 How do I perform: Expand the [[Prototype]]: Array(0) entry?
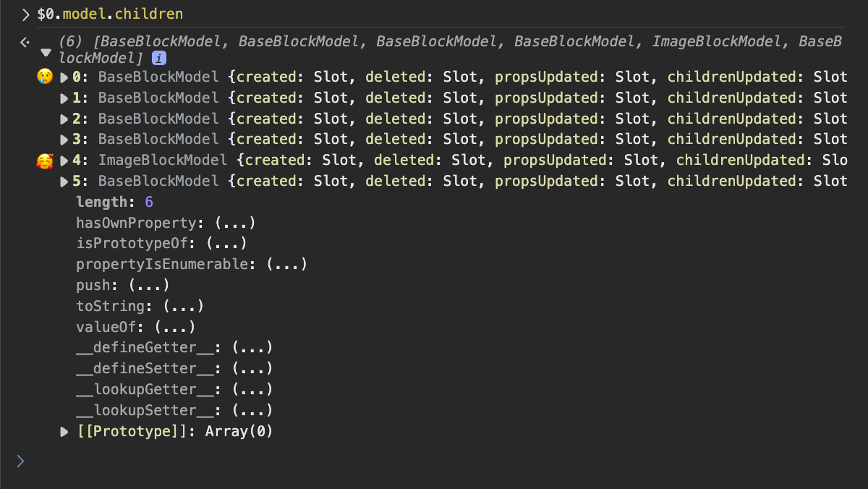click(64, 431)
